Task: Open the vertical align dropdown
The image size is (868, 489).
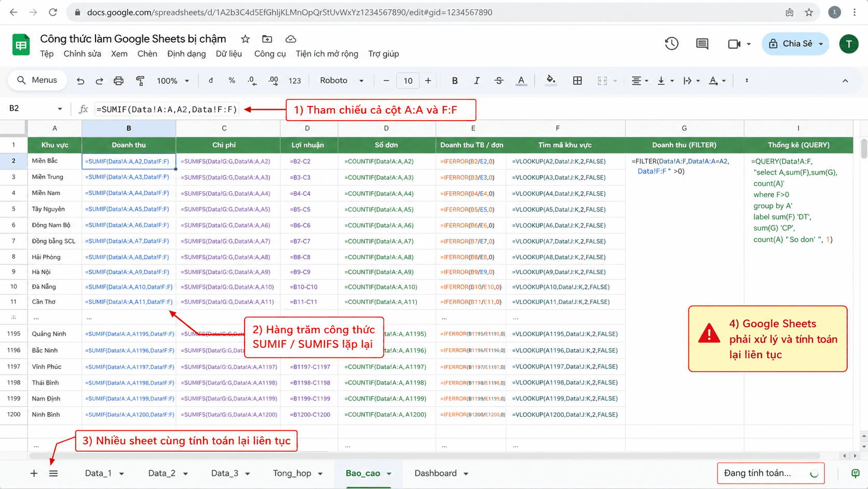Action: pos(665,81)
